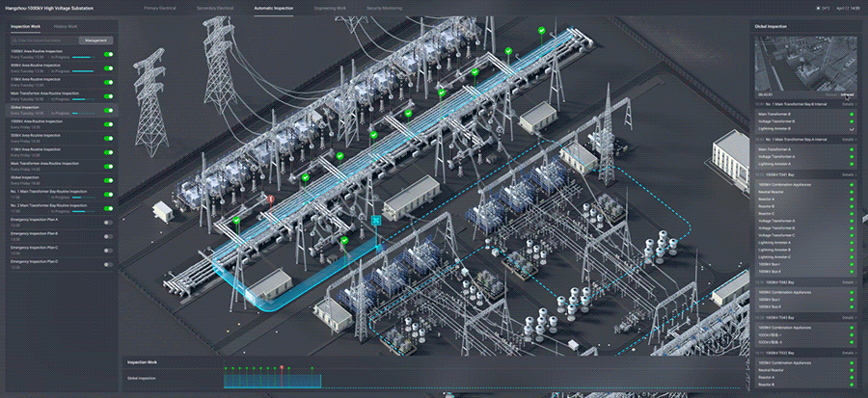Click the status dot for Voltage Transformer-C
The width and height of the screenshot is (868, 398).
point(852,235)
